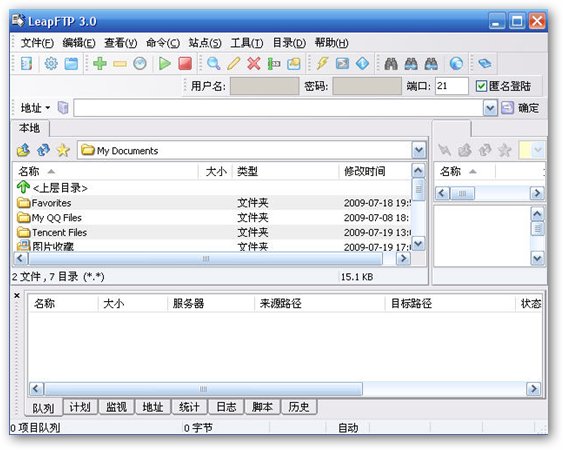Stop transfer with red square icon
The image size is (563, 450).
[x=185, y=64]
